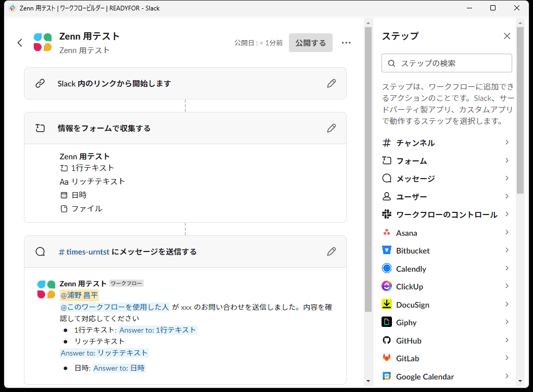
Task: Click the Slack icon beside ワークフローのコントロール
Action: (x=387, y=214)
